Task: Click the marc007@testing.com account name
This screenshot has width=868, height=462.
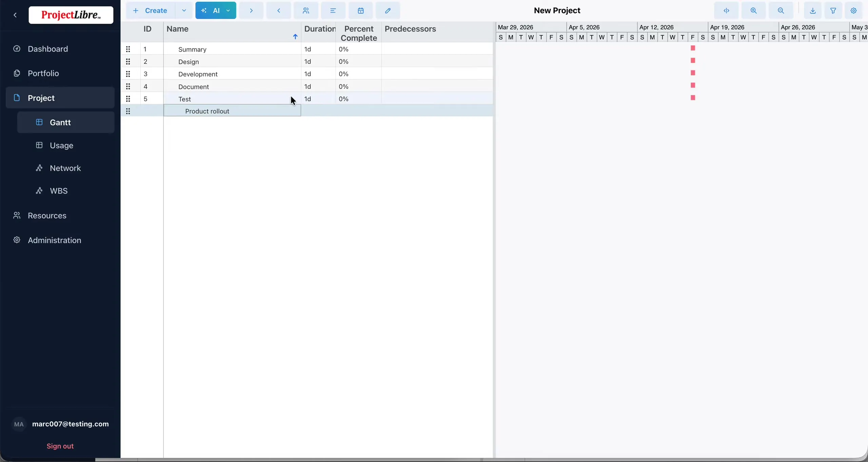Action: (x=71, y=424)
